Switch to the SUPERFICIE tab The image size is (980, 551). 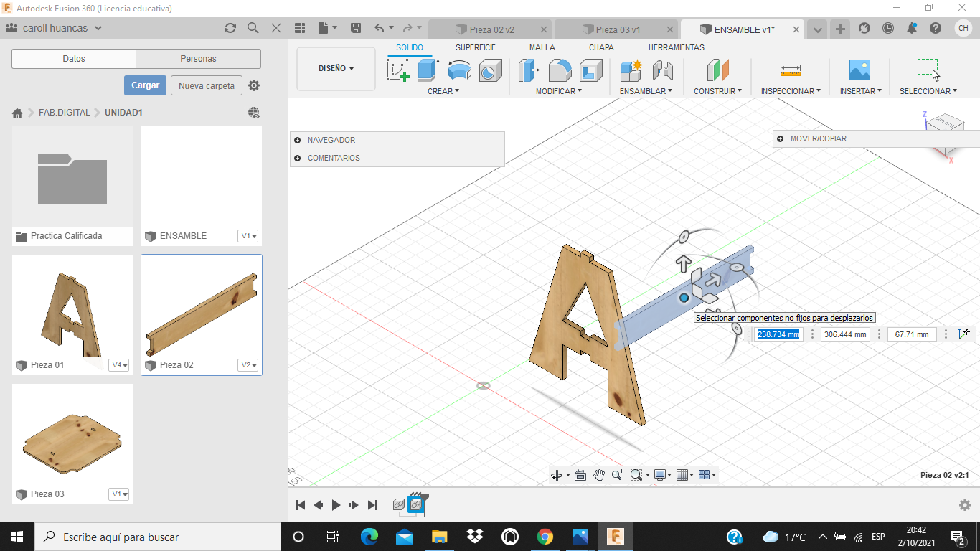[x=475, y=47]
